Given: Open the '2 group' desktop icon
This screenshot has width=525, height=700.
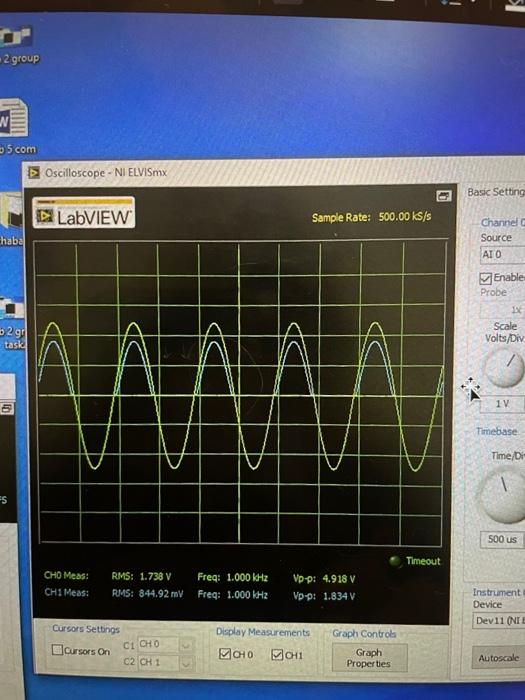Looking at the screenshot, I should point(16,38).
